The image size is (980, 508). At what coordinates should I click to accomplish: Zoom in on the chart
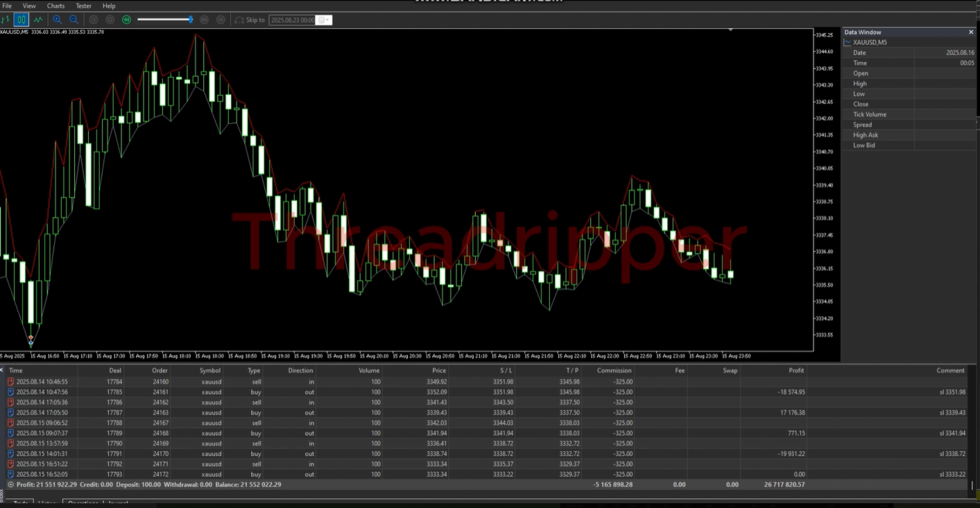(57, 20)
